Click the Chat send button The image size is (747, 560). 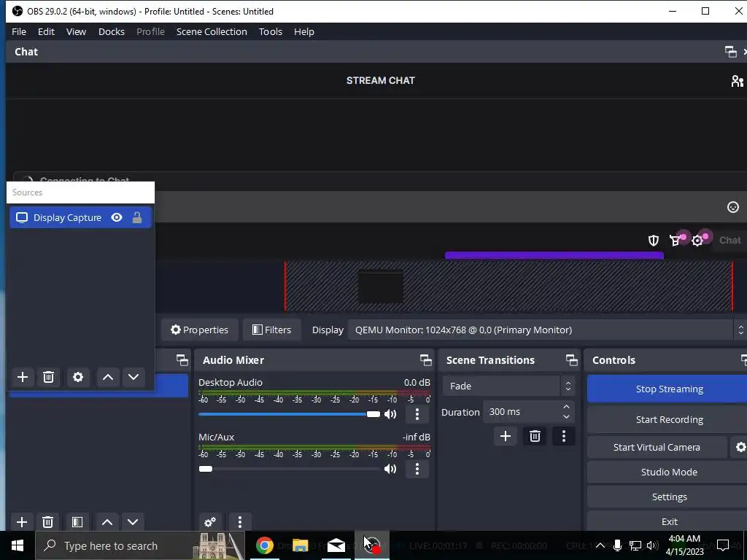729,241
